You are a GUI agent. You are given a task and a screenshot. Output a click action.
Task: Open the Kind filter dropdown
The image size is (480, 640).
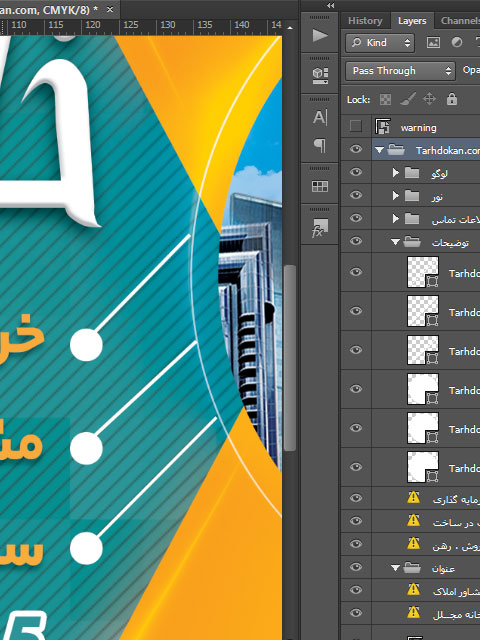coord(380,42)
